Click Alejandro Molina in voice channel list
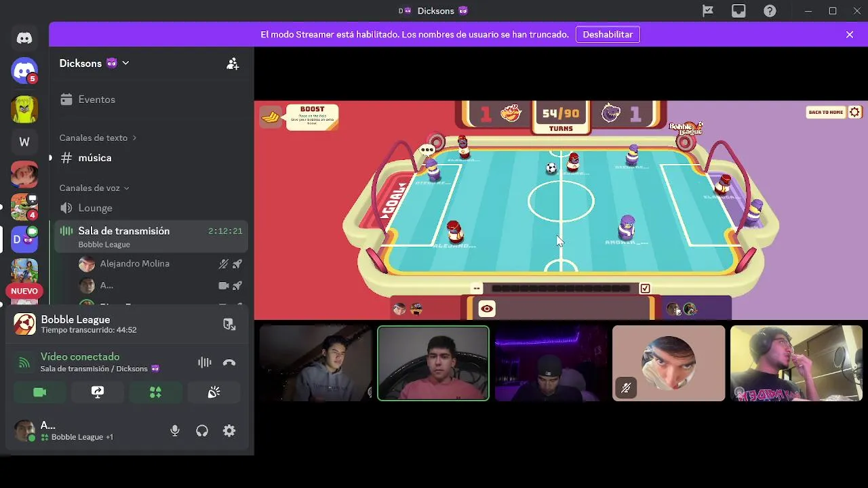 point(134,264)
